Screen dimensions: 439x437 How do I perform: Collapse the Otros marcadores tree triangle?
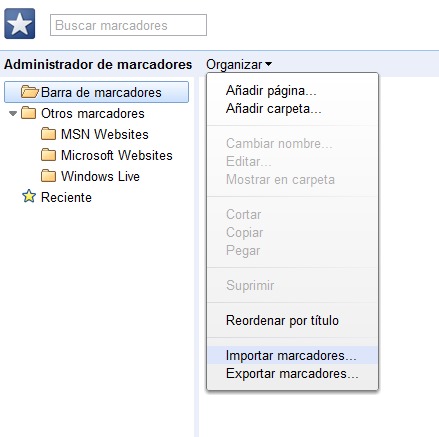[x=13, y=113]
